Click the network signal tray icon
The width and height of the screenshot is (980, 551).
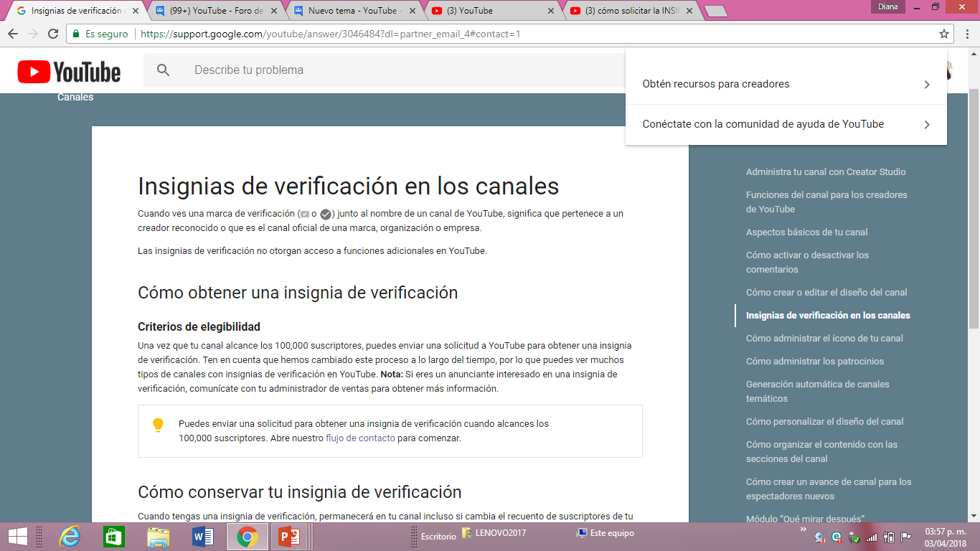pos(872,537)
